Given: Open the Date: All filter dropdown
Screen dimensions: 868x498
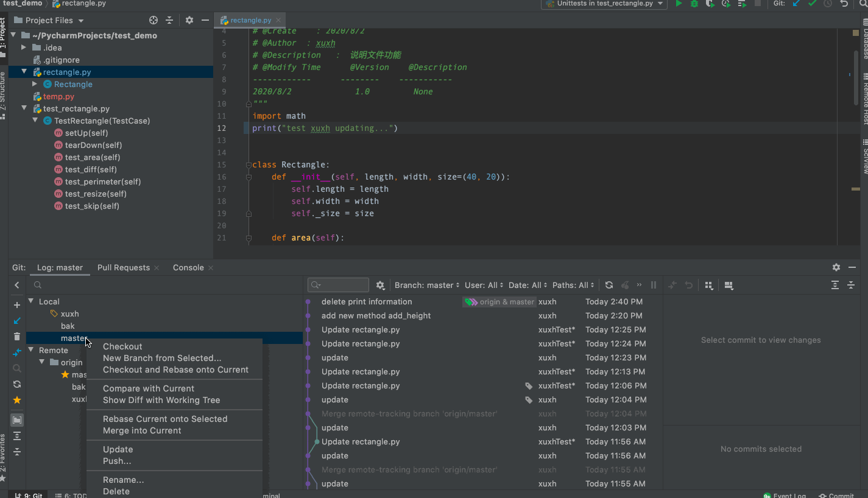Looking at the screenshot, I should (528, 285).
